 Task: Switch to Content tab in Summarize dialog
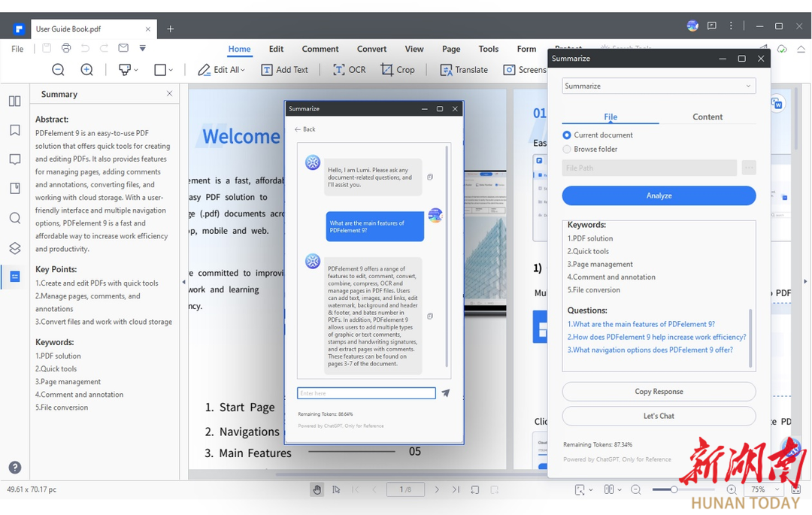coord(707,117)
